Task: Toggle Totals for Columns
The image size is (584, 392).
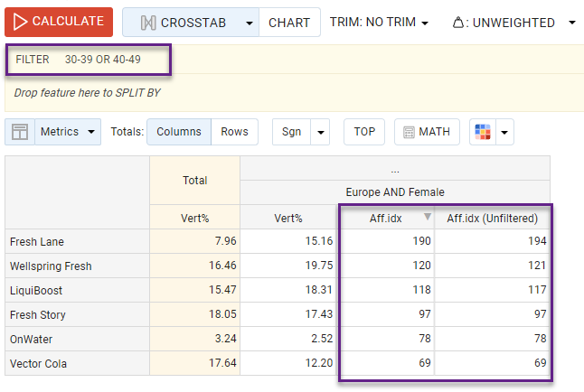Action: click(x=178, y=132)
